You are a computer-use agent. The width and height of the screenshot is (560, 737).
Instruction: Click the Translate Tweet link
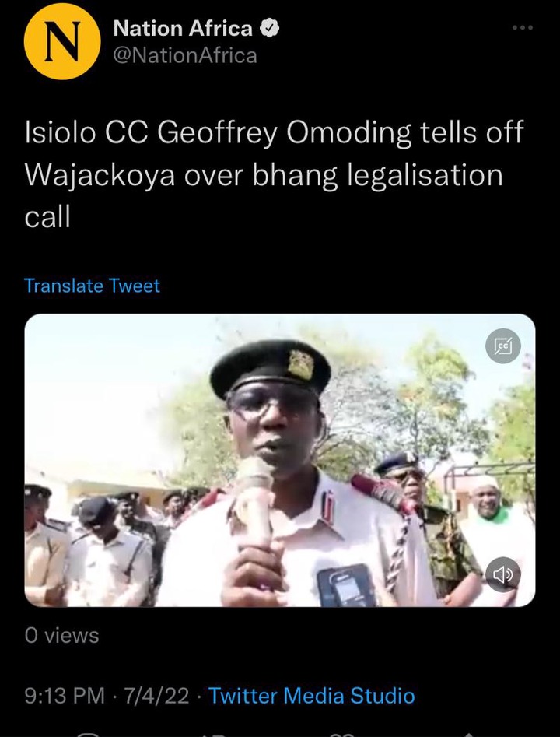92,286
